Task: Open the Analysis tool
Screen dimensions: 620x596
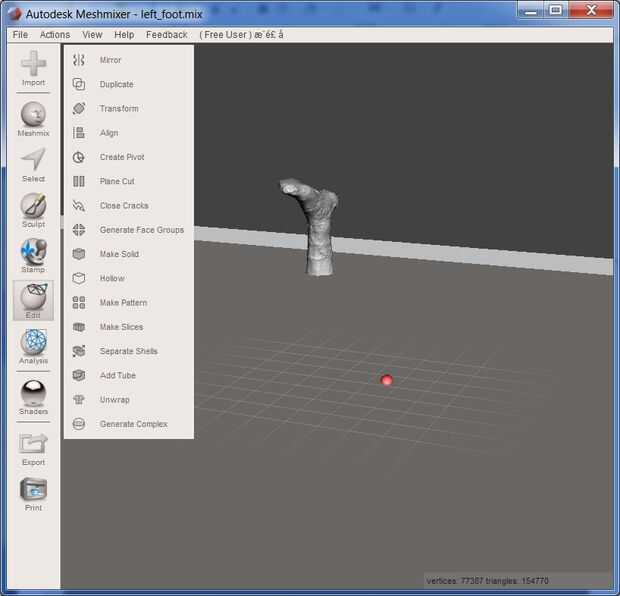Action: tap(33, 346)
